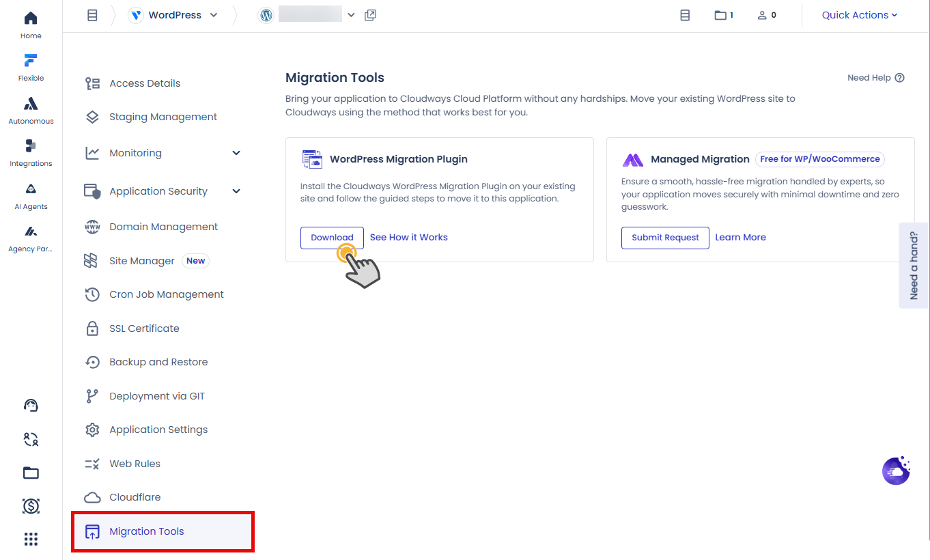The image size is (930, 560).
Task: Click the servers list icon in breadcrumb
Action: pos(92,15)
